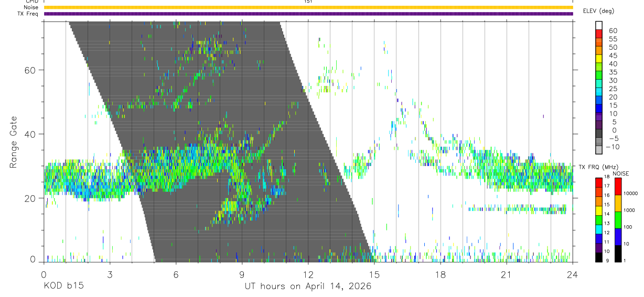Viewport: 644px width, 297px height.
Task: Select the red 17–18 MHz segment of TX frequency colorbar
Action: pyautogui.click(x=598, y=181)
